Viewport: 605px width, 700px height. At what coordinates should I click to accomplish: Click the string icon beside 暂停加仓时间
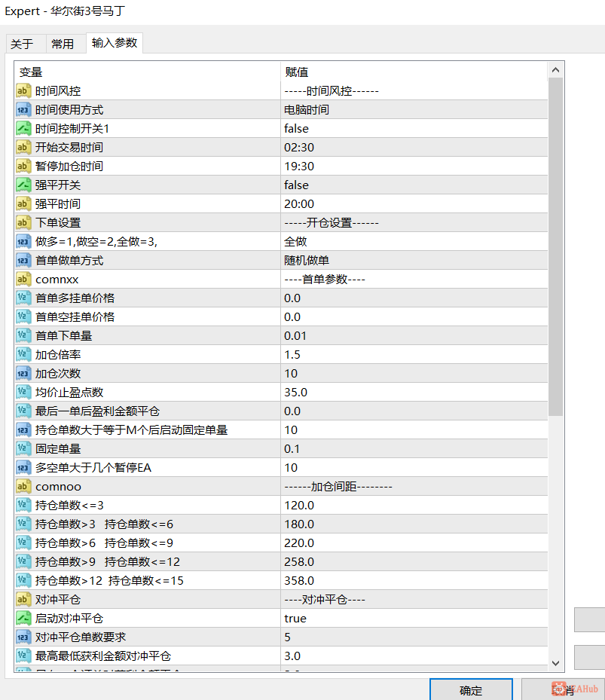23,166
